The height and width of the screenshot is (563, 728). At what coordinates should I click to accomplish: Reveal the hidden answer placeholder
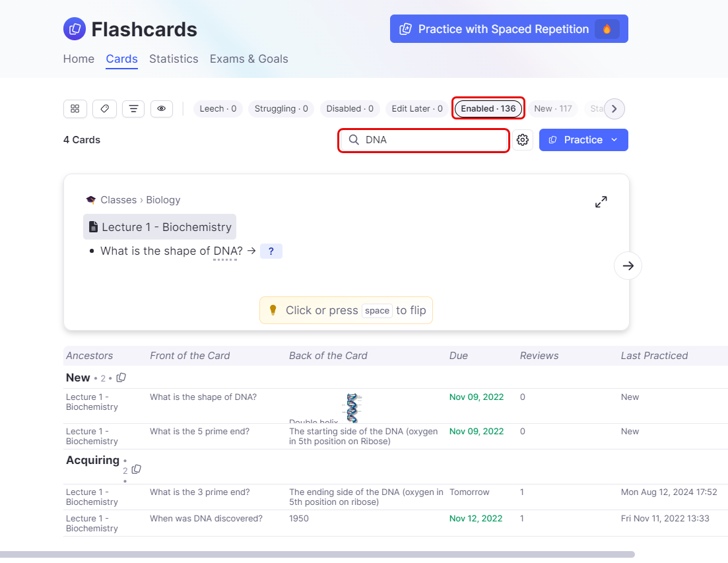pyautogui.click(x=271, y=251)
